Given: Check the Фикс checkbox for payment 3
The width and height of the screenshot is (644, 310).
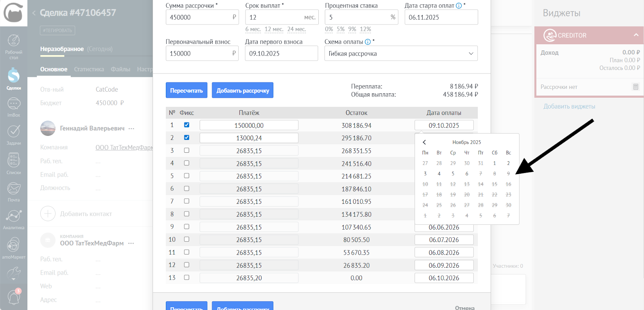Looking at the screenshot, I should [186, 150].
